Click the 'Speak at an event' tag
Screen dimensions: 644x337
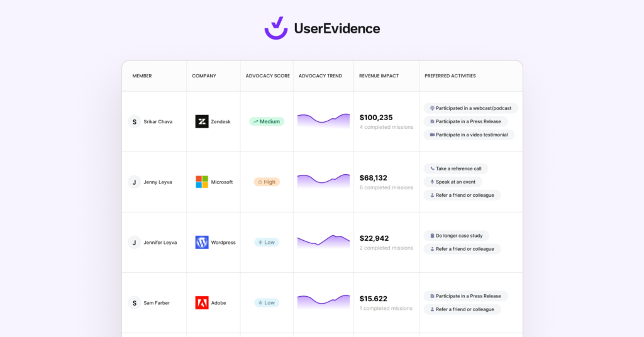(453, 182)
